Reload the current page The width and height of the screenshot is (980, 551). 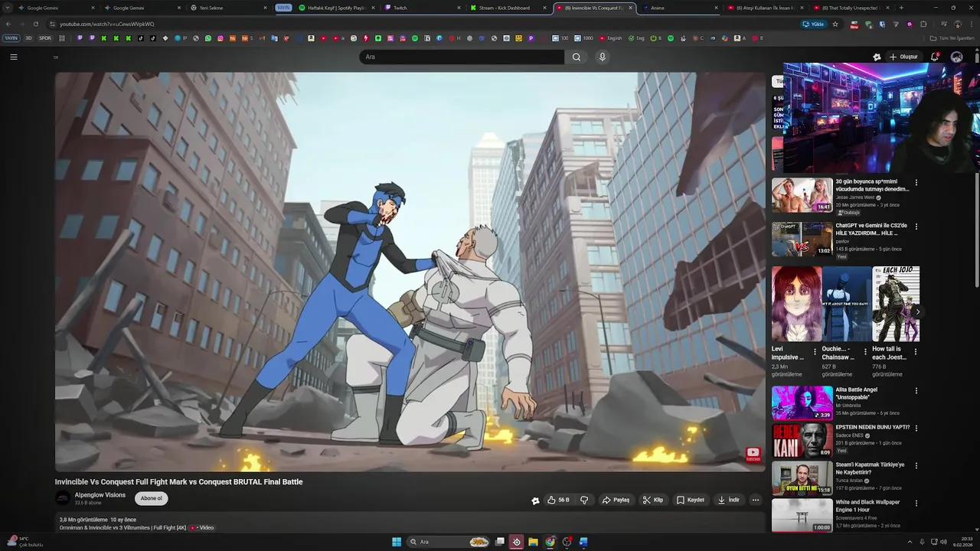[35, 24]
